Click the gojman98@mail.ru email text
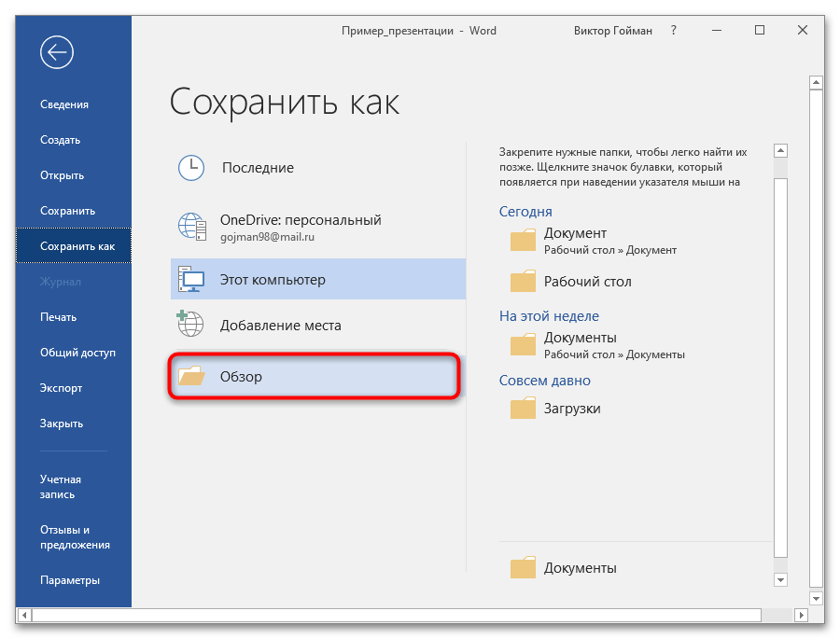840x639 pixels. click(x=267, y=237)
